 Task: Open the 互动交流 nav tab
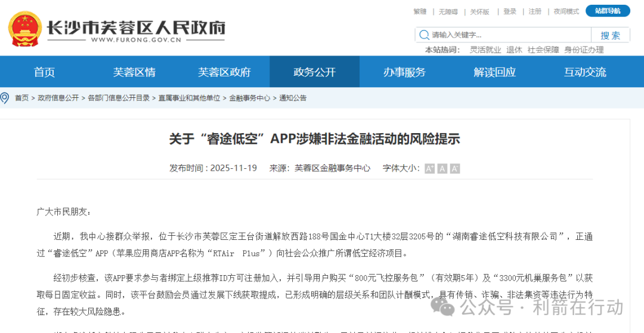pos(585,72)
